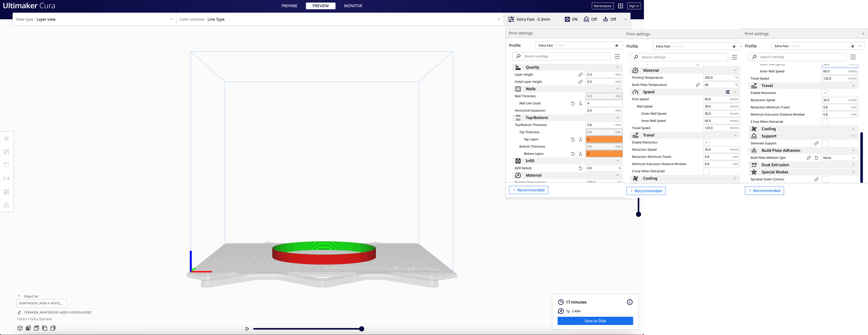This screenshot has height=335, width=868.
Task: Collapse the Top/Bottom settings section
Action: pyautogui.click(x=567, y=118)
